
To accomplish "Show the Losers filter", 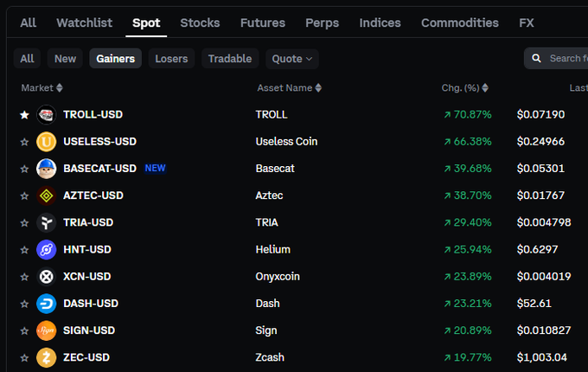I will pos(171,59).
